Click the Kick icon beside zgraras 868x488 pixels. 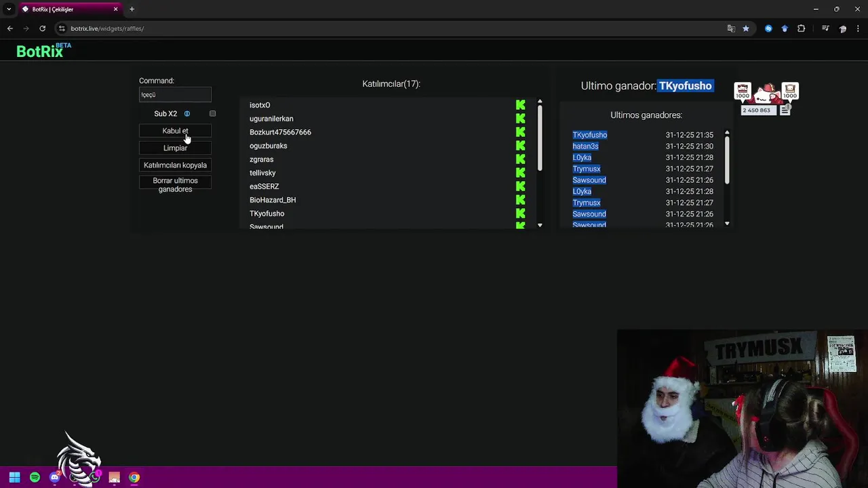(520, 159)
